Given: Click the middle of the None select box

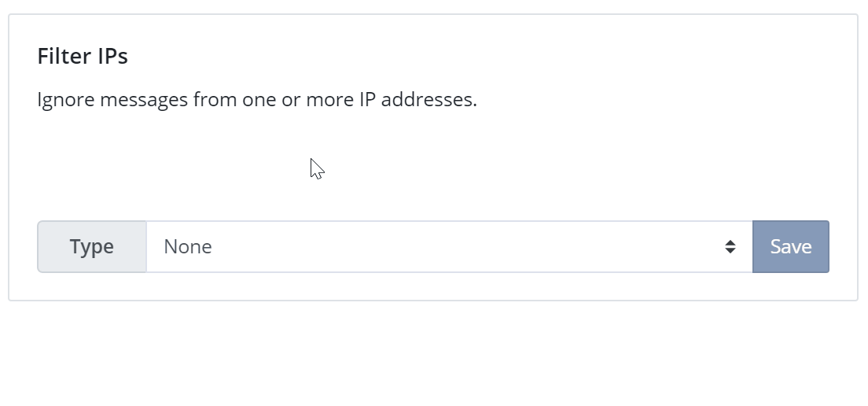Looking at the screenshot, I should point(450,246).
